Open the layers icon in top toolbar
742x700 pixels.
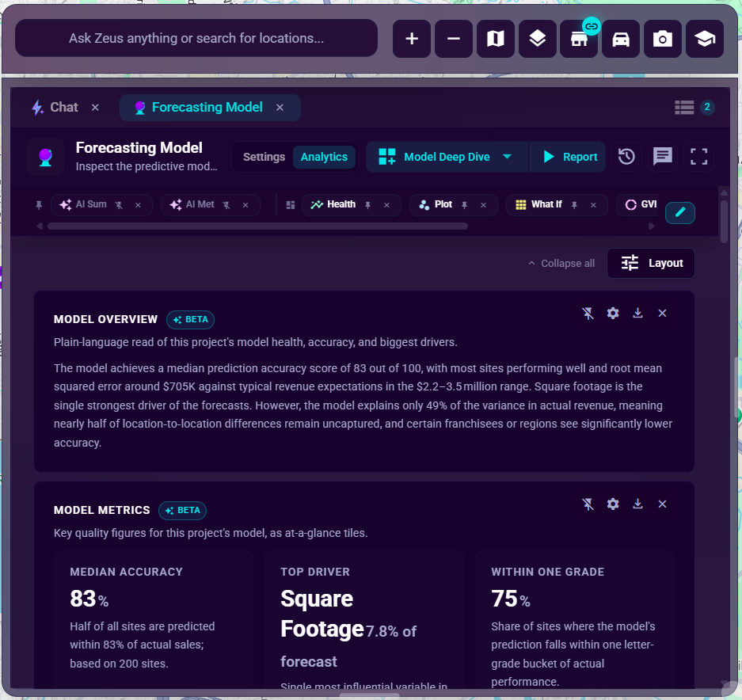pyautogui.click(x=537, y=39)
